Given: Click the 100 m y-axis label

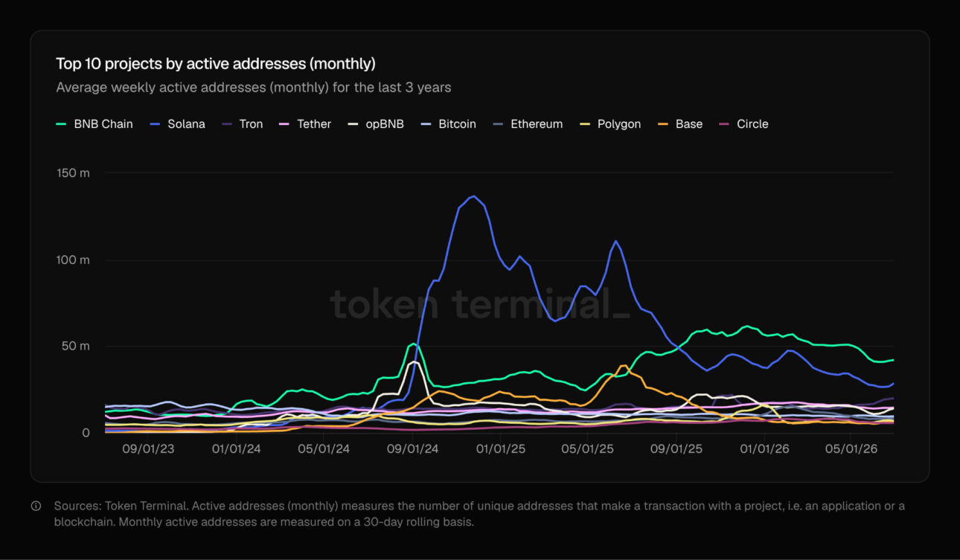Looking at the screenshot, I should tap(74, 260).
